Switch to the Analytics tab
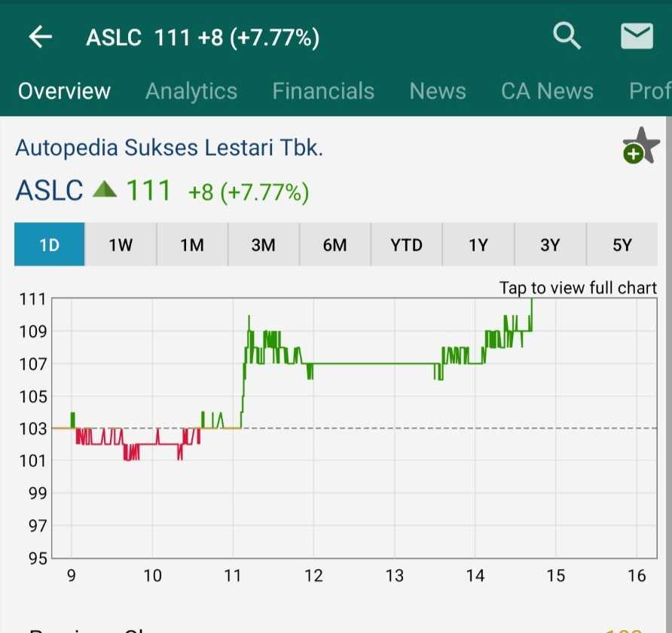Screen dimensions: 672x633 point(191,91)
